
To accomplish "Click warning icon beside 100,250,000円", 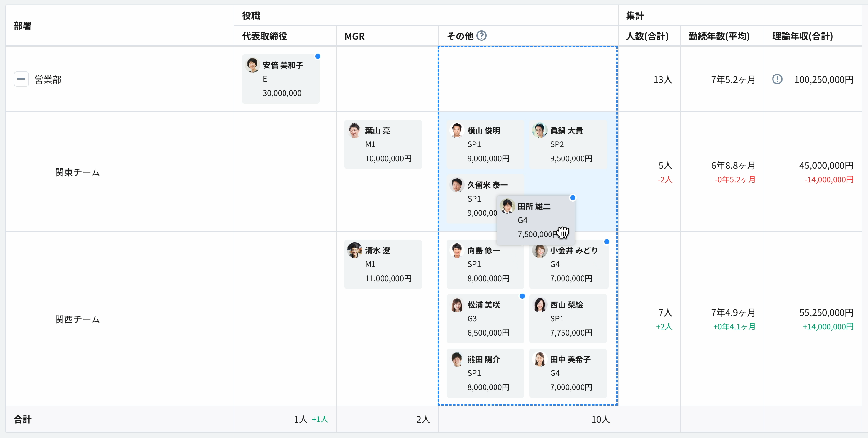I will pos(777,79).
